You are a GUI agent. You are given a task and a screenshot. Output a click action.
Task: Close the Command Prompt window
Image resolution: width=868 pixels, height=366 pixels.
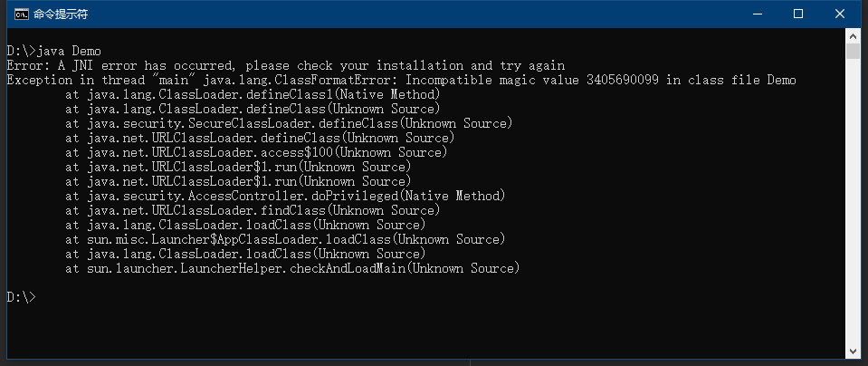pos(839,14)
